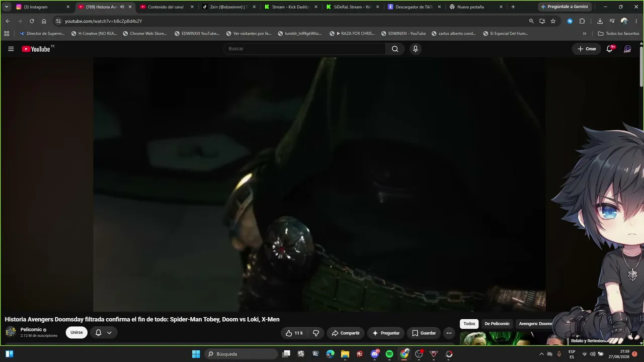Open the YouTube account avatar menu
The image size is (644, 362).
click(x=627, y=49)
